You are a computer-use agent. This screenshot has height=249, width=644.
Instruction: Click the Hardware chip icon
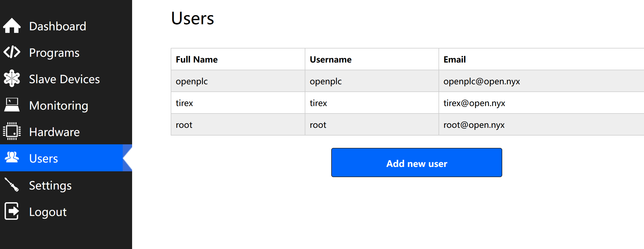(12, 131)
